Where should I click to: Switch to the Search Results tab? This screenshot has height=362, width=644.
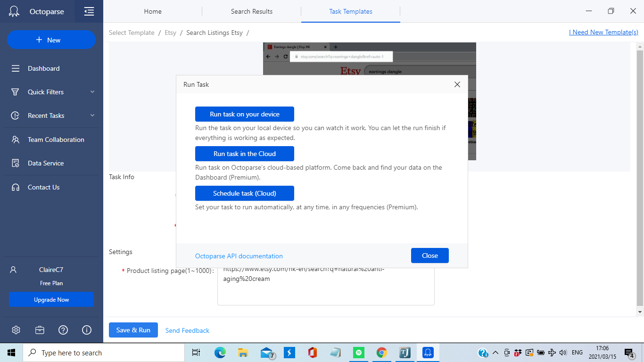[x=252, y=11]
